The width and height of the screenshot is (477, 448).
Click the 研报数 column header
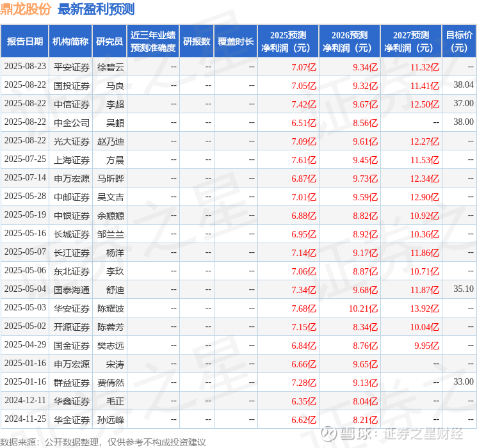pos(197,42)
